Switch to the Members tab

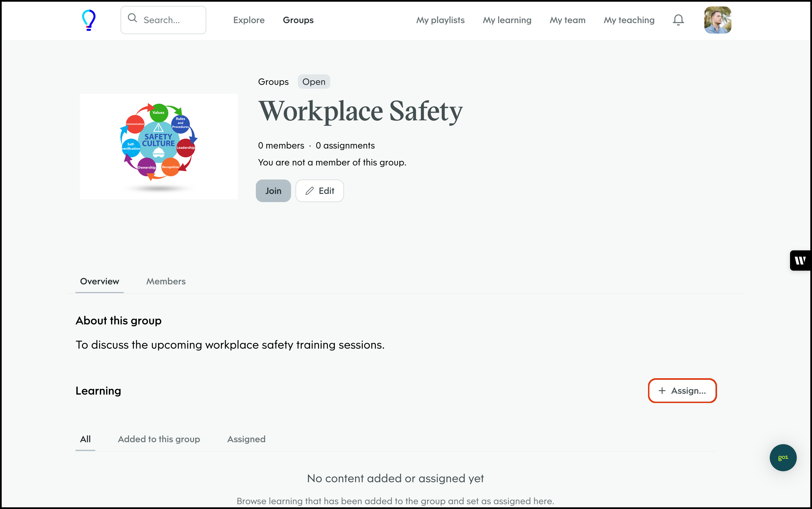tap(166, 282)
